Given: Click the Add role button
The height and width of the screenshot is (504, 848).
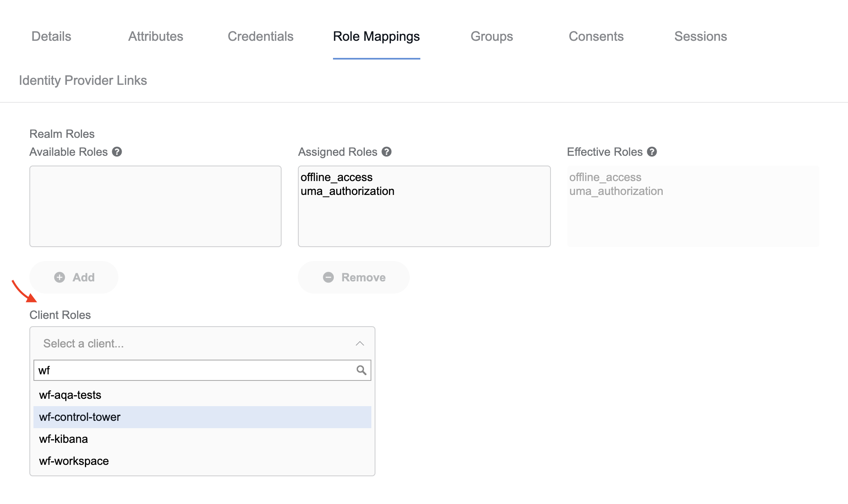Looking at the screenshot, I should click(74, 277).
